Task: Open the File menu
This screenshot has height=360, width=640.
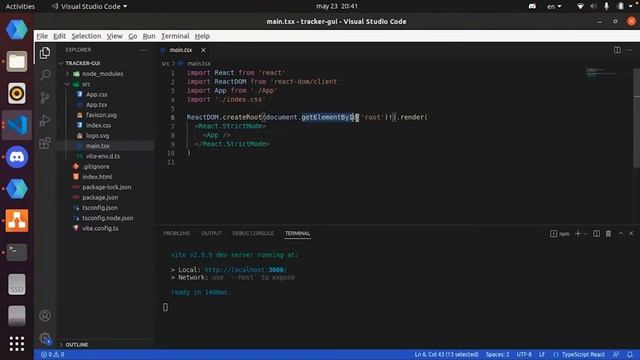Action: click(x=42, y=36)
